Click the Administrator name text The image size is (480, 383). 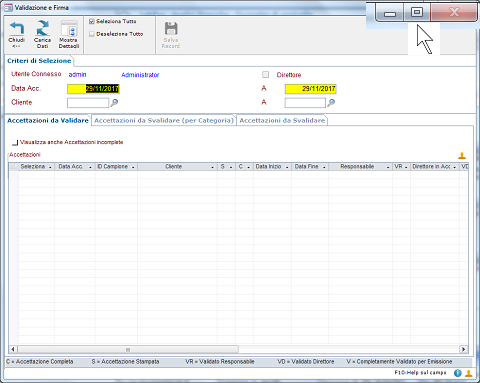tap(140, 75)
